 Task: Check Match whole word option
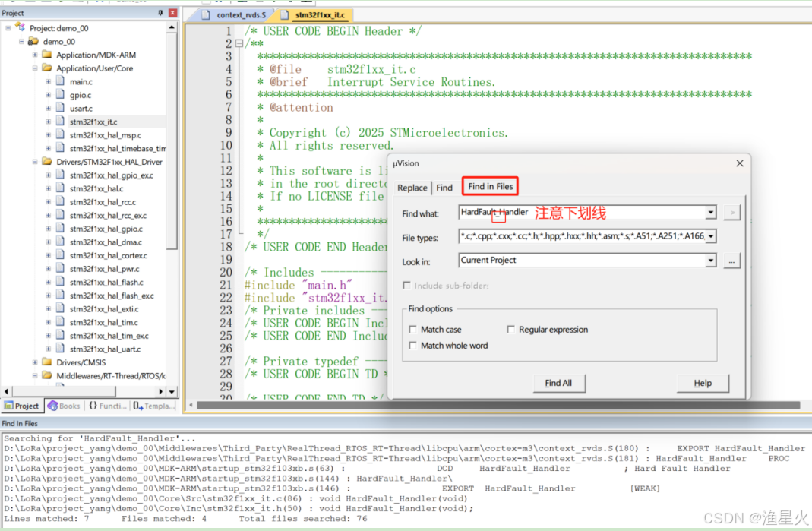tap(413, 345)
